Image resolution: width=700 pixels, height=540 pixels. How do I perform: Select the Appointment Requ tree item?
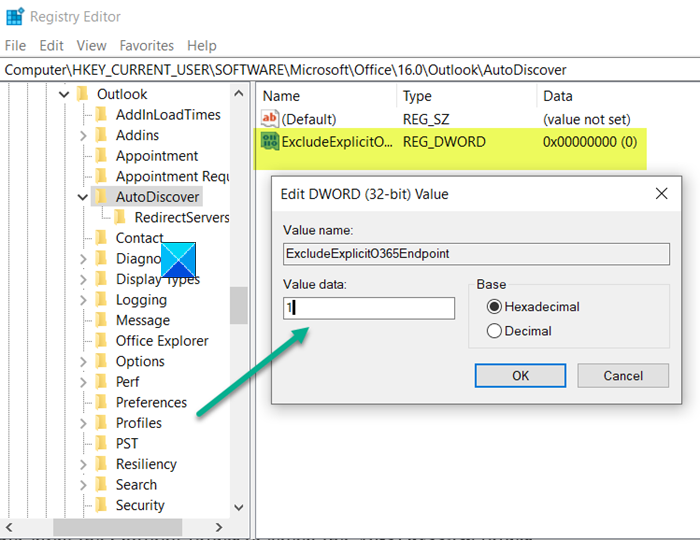coord(172,176)
